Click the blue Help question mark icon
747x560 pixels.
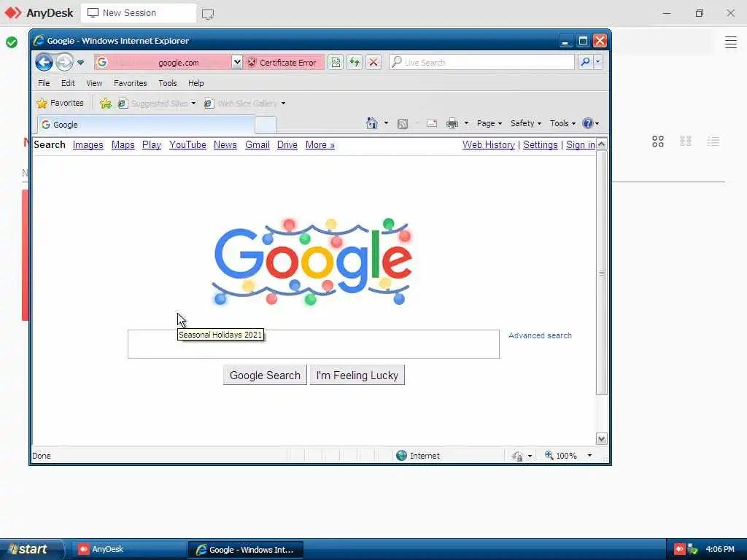588,123
